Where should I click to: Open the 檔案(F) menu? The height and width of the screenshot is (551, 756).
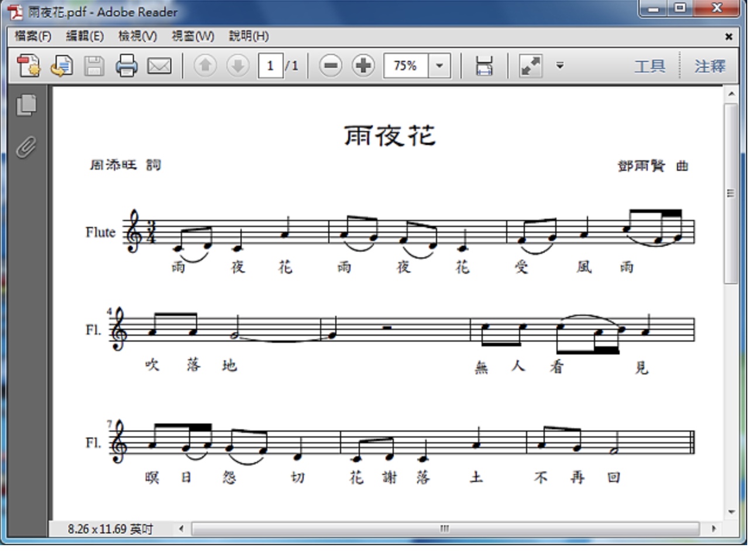pos(33,36)
